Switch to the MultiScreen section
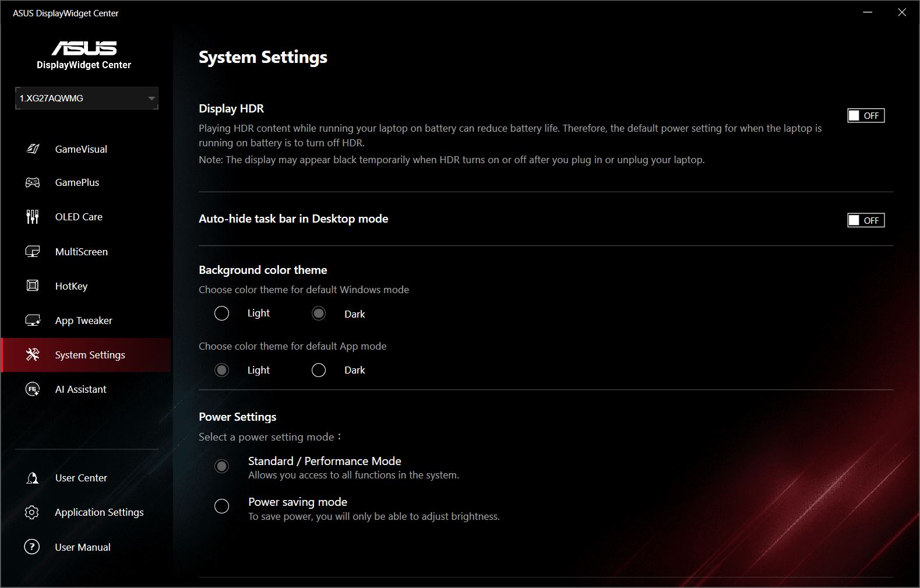 click(x=82, y=252)
